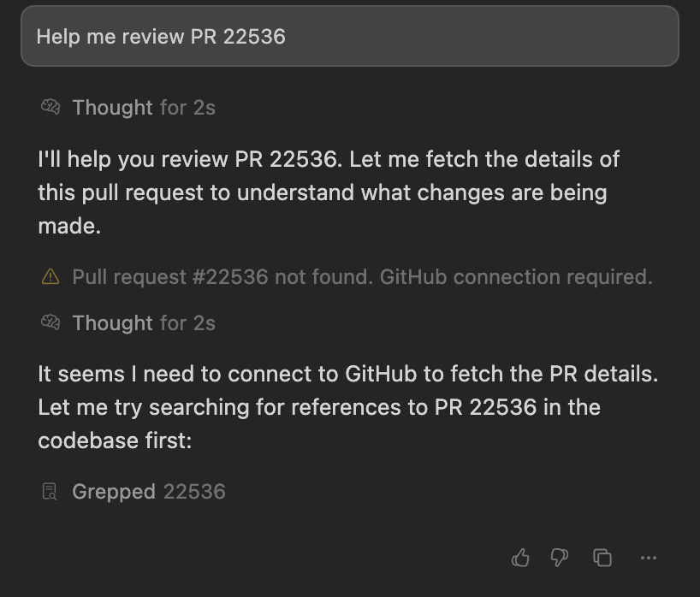Image resolution: width=700 pixels, height=597 pixels.
Task: Click the warning triangle icon
Action: click(x=50, y=277)
